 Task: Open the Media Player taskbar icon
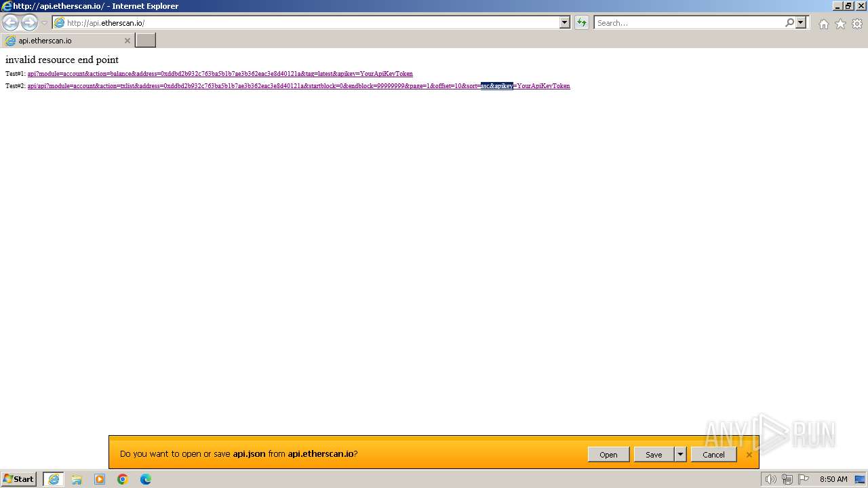tap(100, 479)
